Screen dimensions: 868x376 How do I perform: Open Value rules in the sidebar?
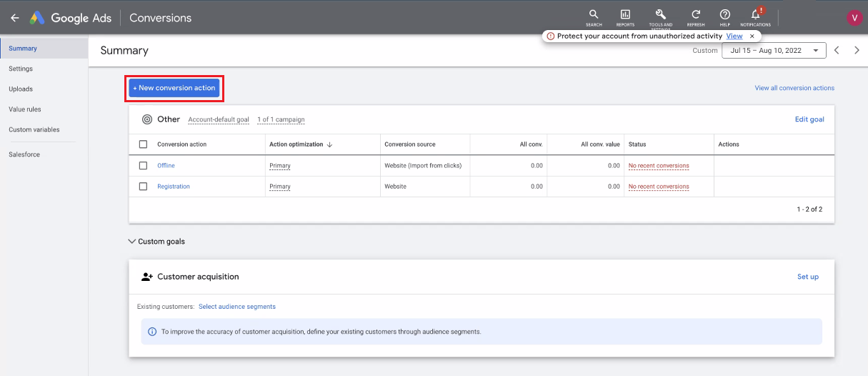(25, 109)
